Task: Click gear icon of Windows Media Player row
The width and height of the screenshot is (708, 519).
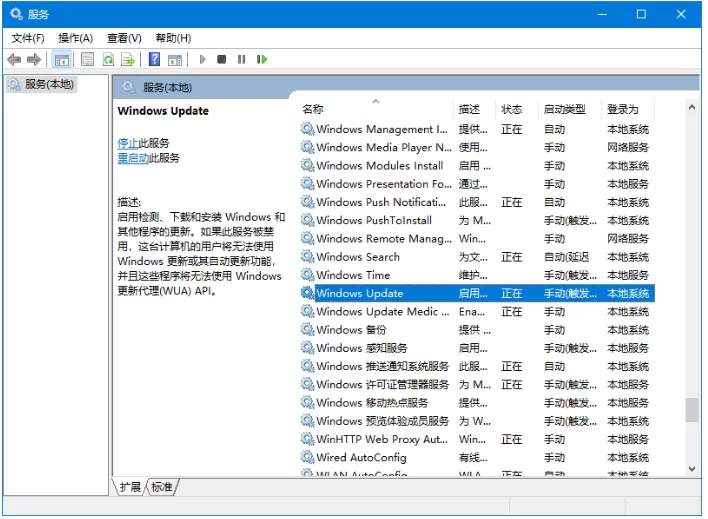Action: (307, 147)
